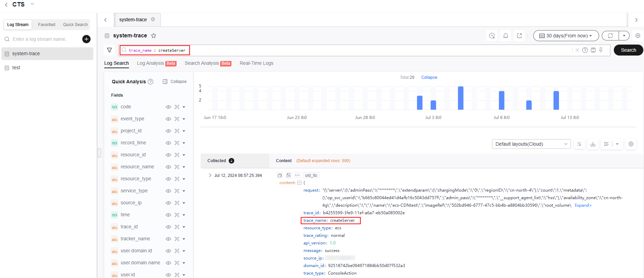Click the Search button

click(628, 50)
